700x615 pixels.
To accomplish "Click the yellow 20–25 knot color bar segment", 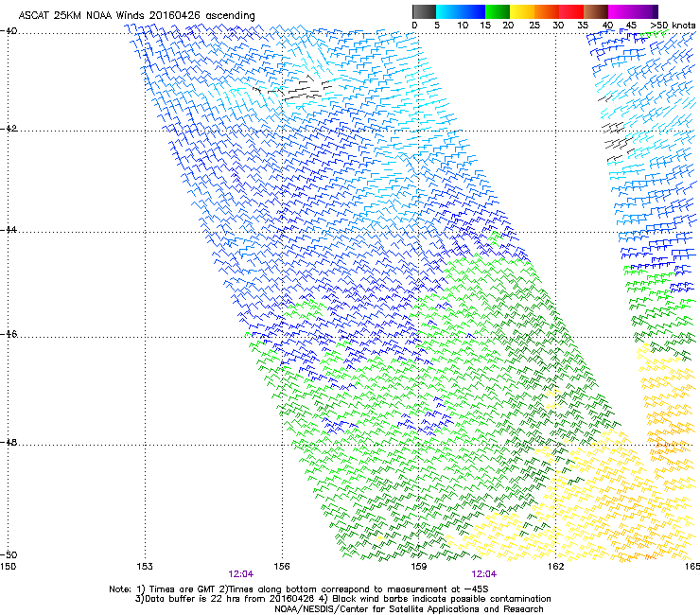I will pyautogui.click(x=522, y=11).
